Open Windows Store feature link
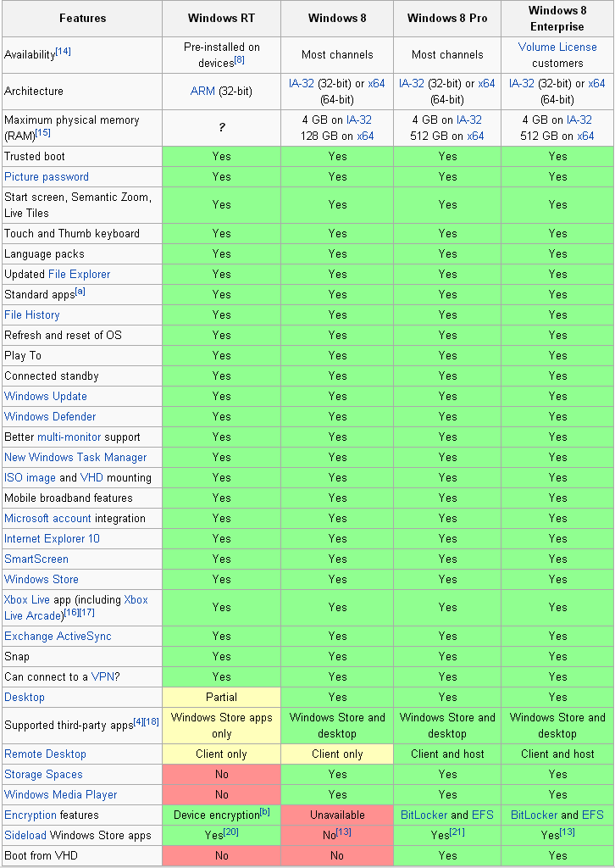Image resolution: width=615 pixels, height=868 pixels. [x=42, y=579]
